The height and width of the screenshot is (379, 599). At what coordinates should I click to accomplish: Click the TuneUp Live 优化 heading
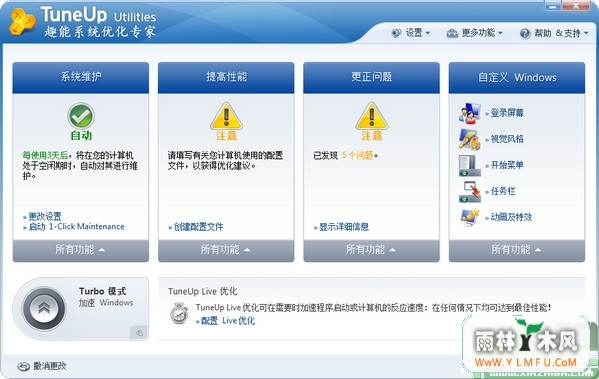202,292
